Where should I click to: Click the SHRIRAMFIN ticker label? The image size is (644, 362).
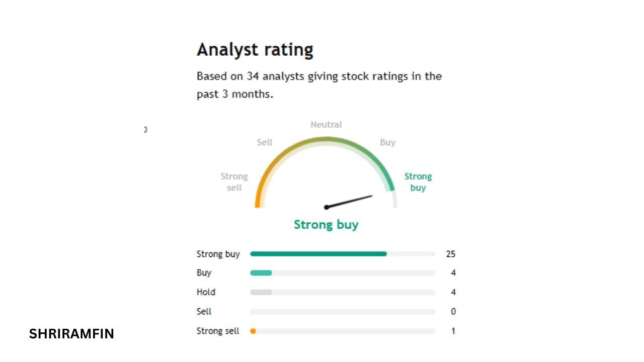[x=71, y=334]
